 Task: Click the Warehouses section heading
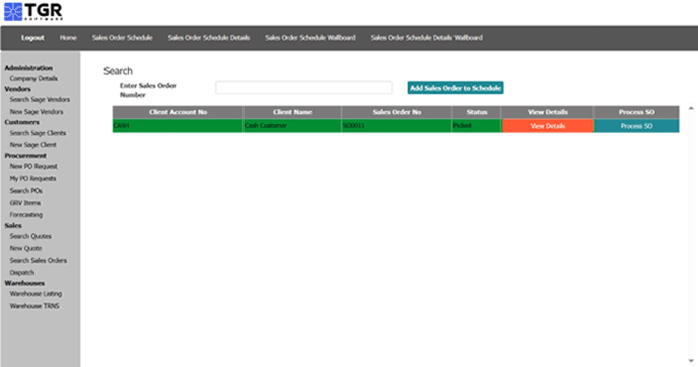tap(24, 283)
